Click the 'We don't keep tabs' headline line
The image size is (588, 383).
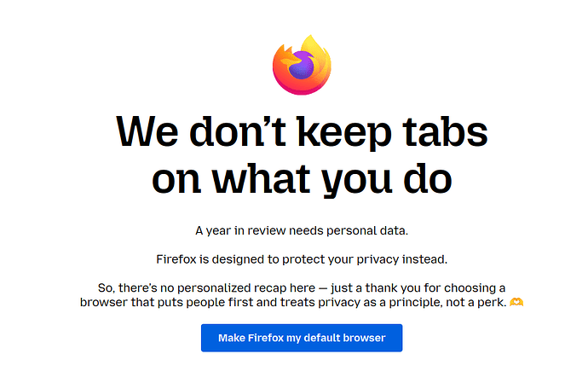click(x=302, y=132)
